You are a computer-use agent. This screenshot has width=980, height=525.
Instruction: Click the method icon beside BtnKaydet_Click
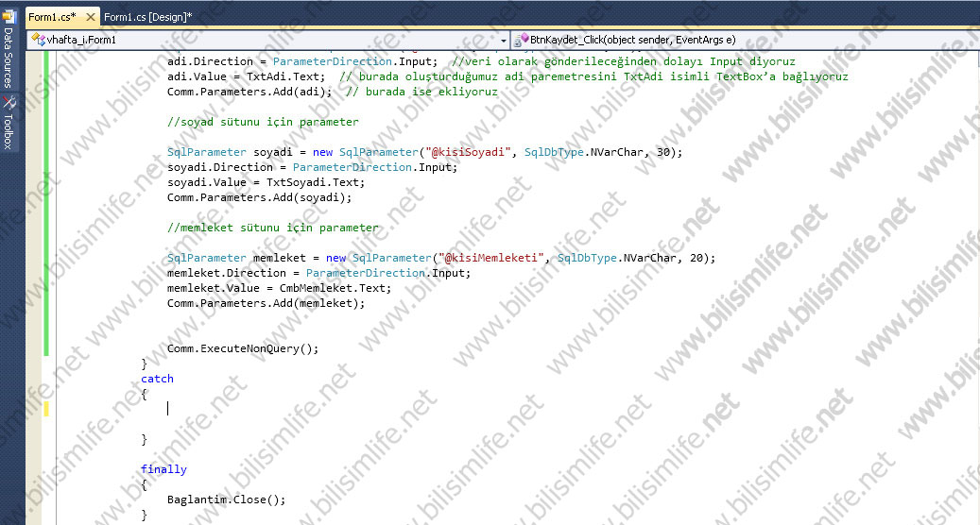click(x=521, y=40)
